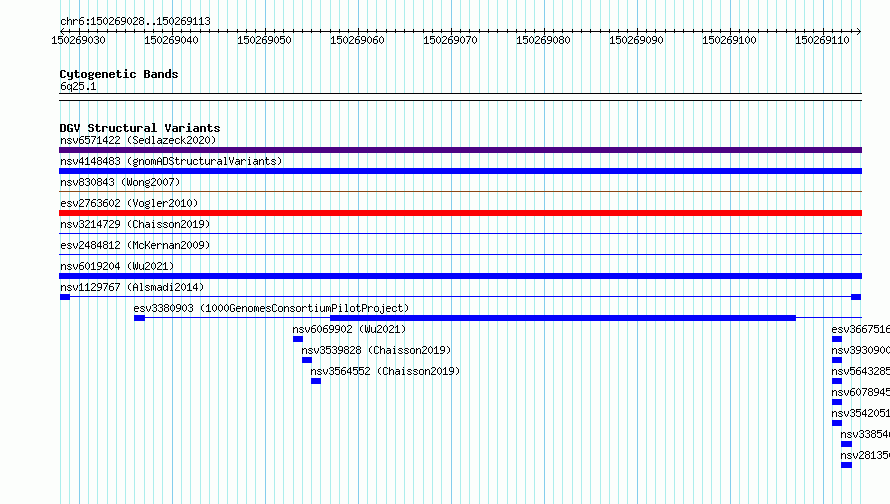Image resolution: width=890 pixels, height=504 pixels.
Task: Click ruler position 150269100
Action: pyautogui.click(x=729, y=40)
